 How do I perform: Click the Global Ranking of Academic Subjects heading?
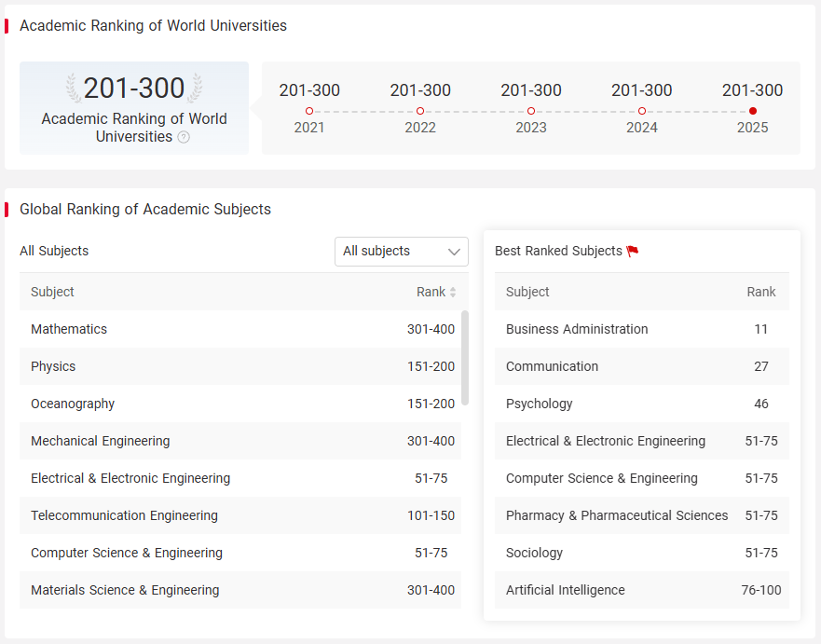(x=145, y=210)
